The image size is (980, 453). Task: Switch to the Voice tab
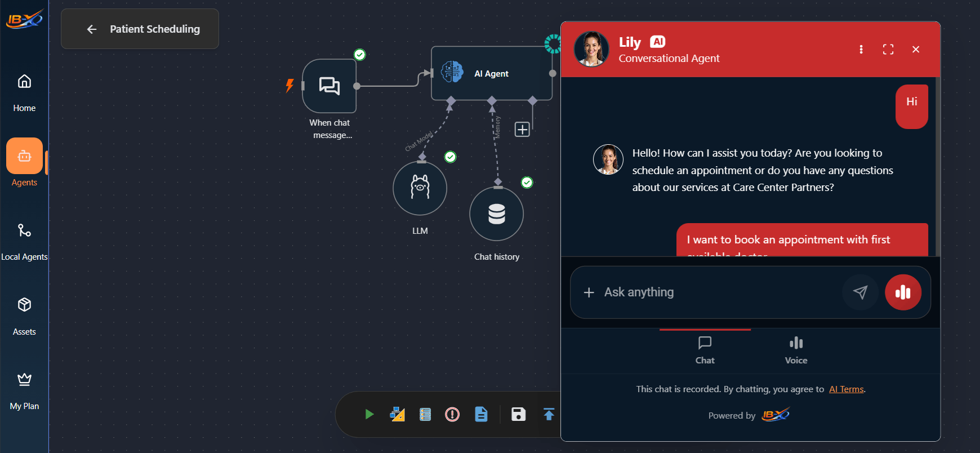796,350
